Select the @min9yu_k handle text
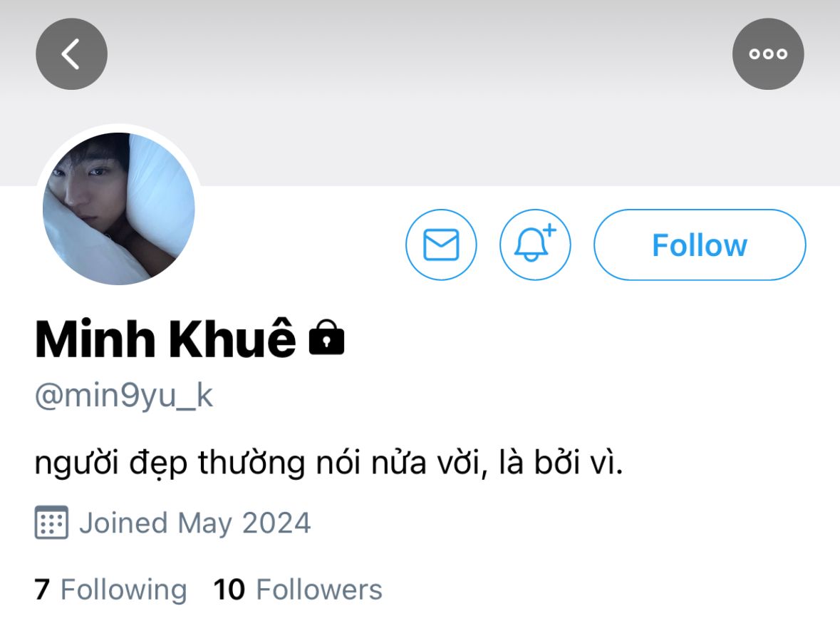 (124, 396)
